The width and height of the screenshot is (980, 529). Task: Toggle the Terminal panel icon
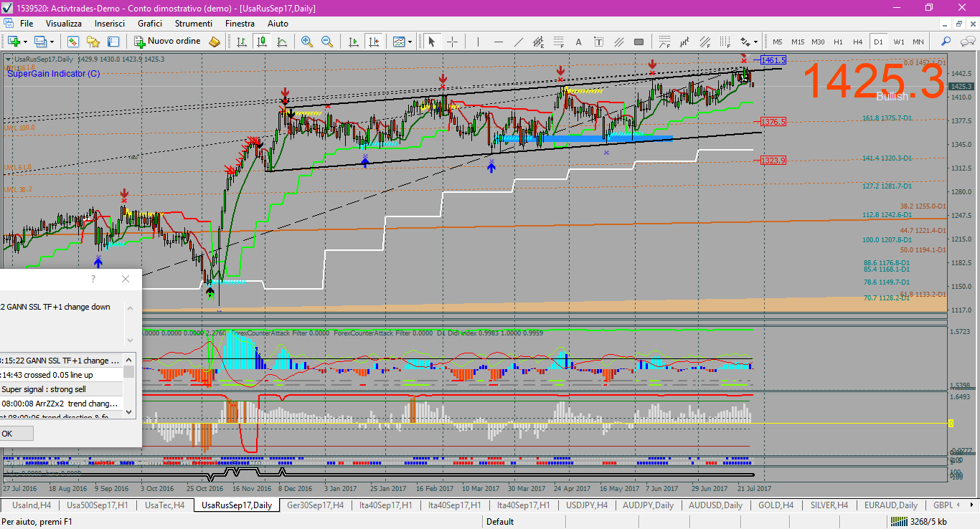coord(113,42)
